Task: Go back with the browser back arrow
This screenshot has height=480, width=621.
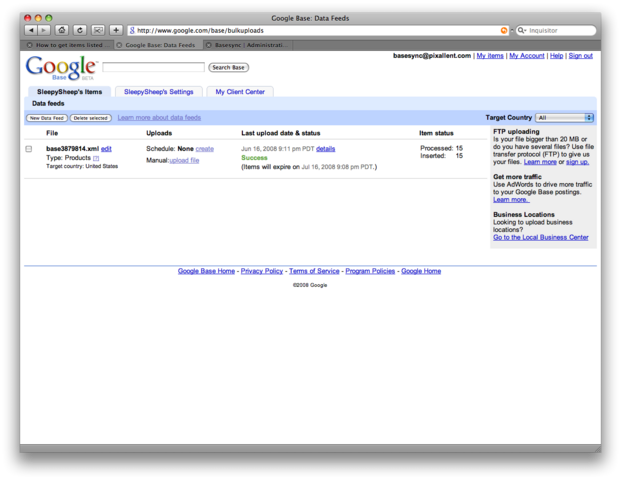Action: [31, 30]
